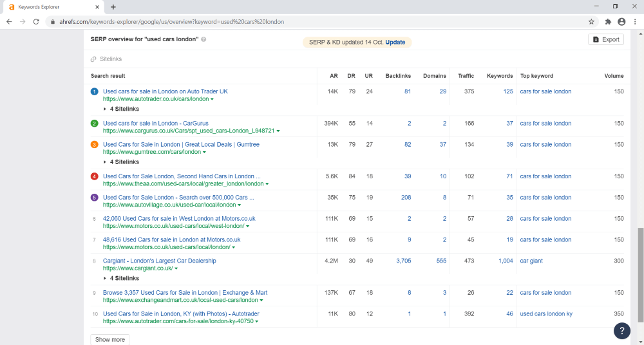Bookmark this page with the star icon
The width and height of the screenshot is (644, 345).
tap(591, 21)
